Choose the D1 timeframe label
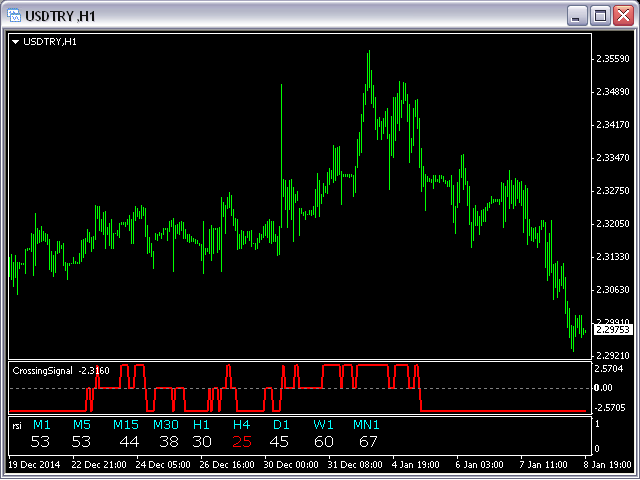This screenshot has width=640, height=480. pos(280,425)
